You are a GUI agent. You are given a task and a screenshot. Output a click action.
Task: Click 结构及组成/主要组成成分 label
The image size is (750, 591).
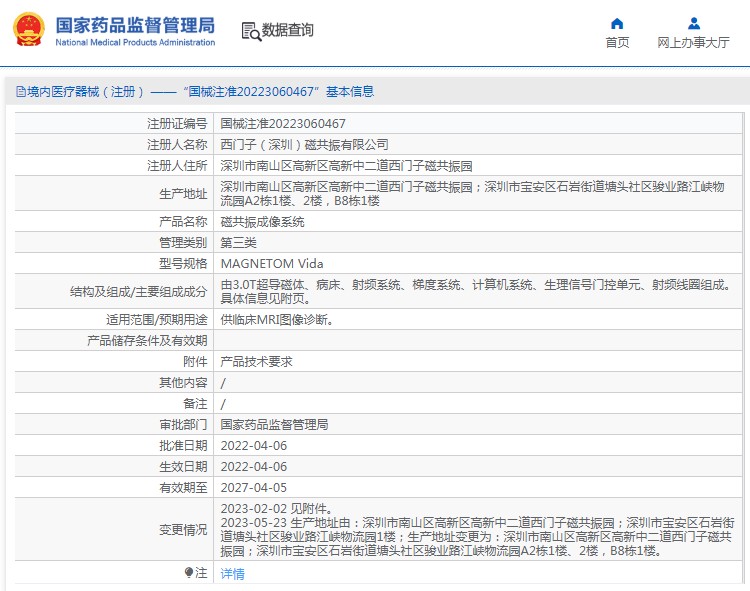(x=139, y=292)
